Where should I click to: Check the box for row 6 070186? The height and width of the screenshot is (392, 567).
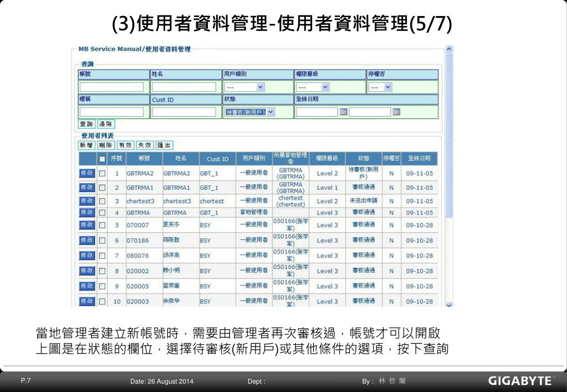coord(103,240)
